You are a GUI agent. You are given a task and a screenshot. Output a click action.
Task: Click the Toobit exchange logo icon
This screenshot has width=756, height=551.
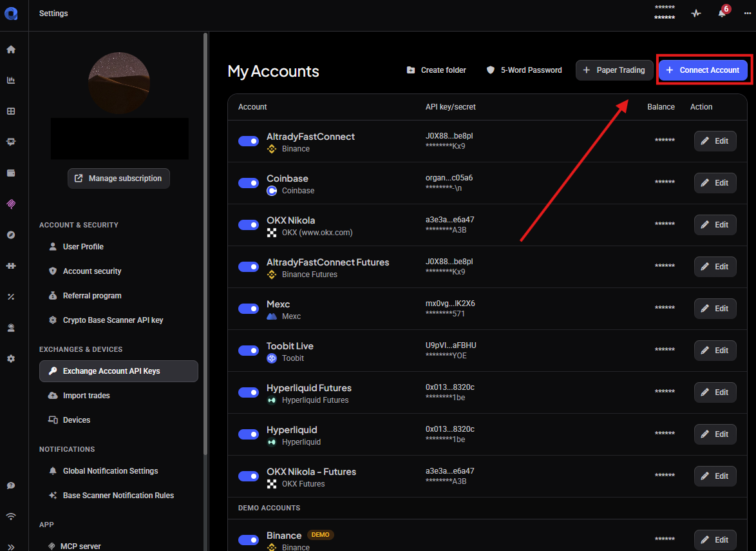272,358
